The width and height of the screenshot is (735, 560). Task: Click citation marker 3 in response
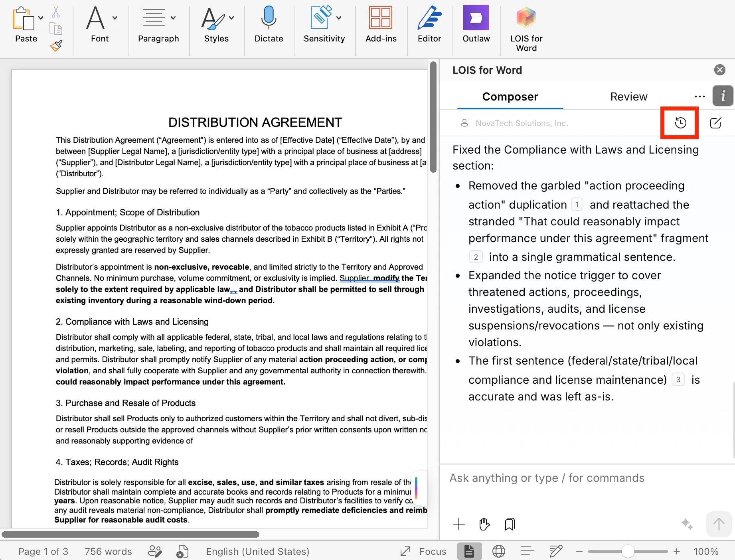coord(678,379)
